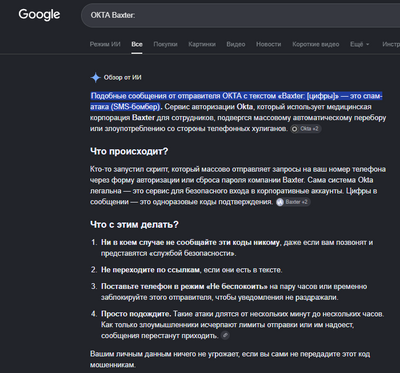Image resolution: width=400 pixels, height=373 pixels.
Task: Open the Покупки tab
Action: click(x=165, y=44)
